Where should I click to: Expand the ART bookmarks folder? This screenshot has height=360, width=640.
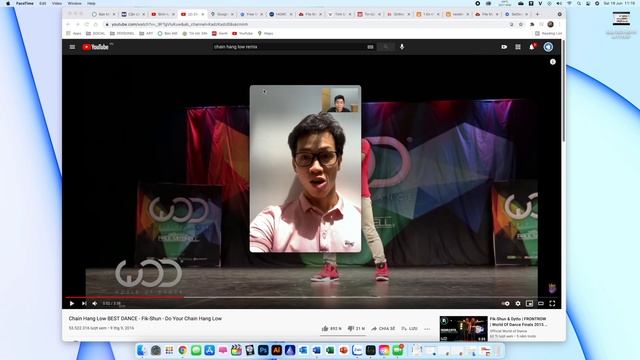coord(146,33)
